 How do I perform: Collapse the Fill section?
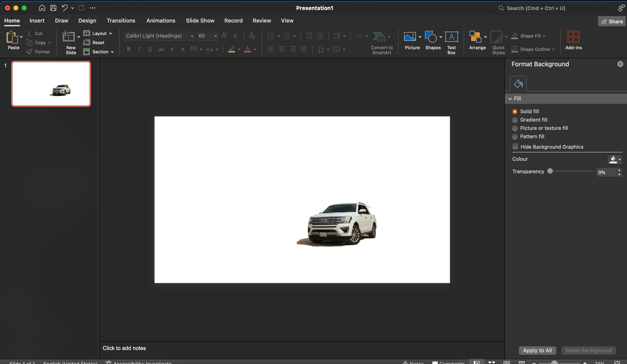(x=510, y=99)
